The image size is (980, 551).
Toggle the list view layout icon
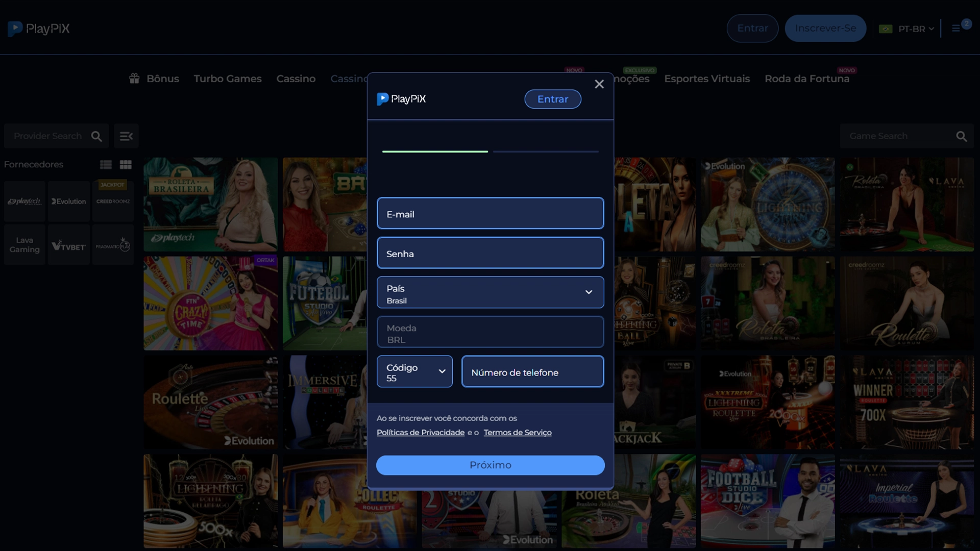pos(106,164)
